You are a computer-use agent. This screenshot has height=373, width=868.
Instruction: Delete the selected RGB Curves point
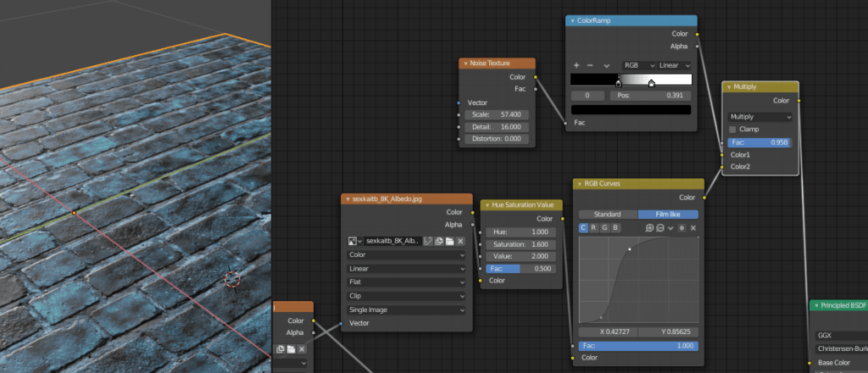click(x=693, y=228)
